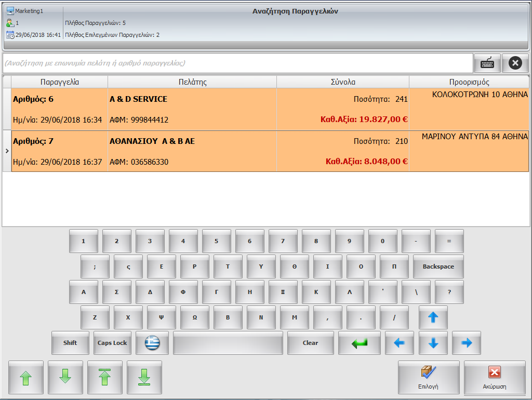Sort by the Πελάτης column header

(x=192, y=82)
